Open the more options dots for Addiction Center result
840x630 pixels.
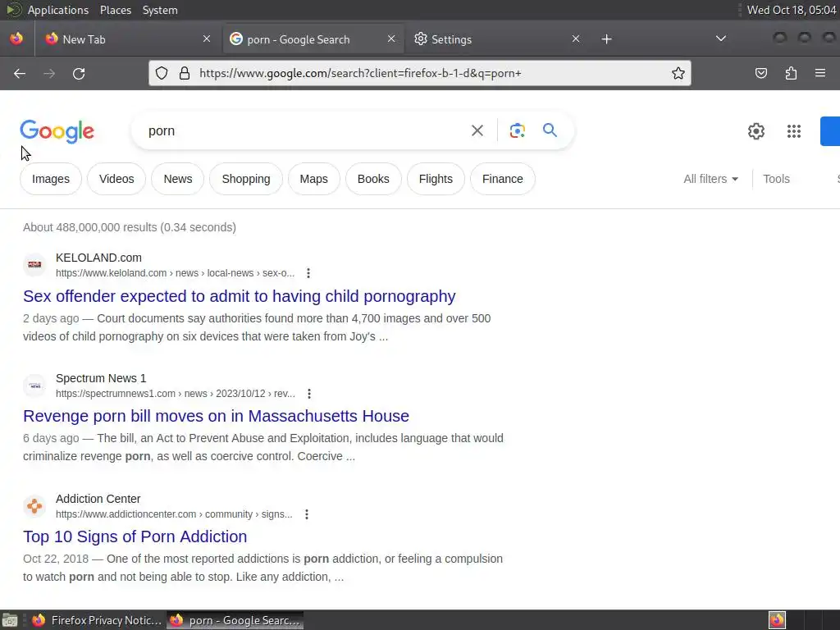tap(307, 514)
